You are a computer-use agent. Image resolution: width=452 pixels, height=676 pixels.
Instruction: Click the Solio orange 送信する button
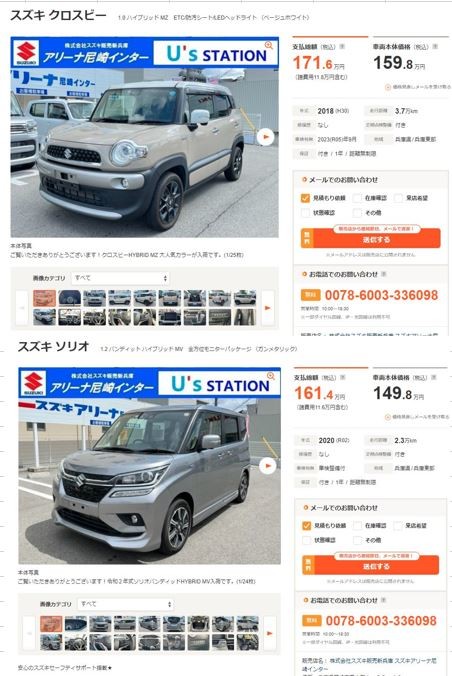point(370,566)
